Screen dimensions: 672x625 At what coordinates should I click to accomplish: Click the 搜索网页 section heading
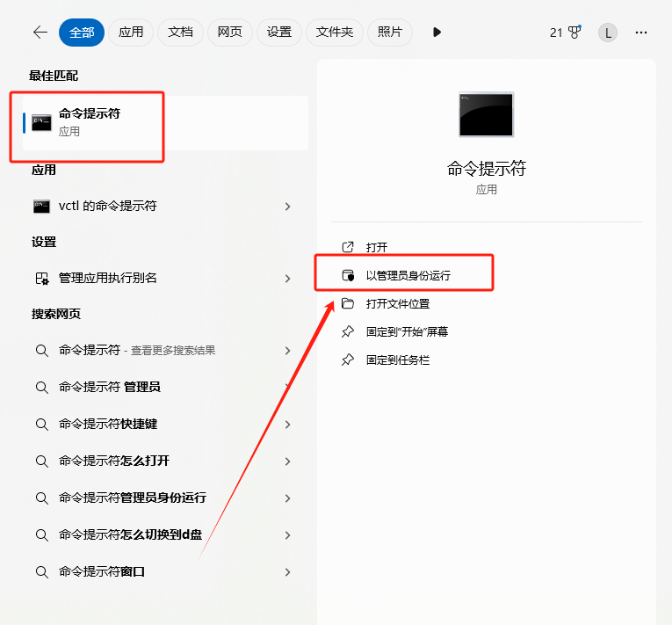[56, 314]
